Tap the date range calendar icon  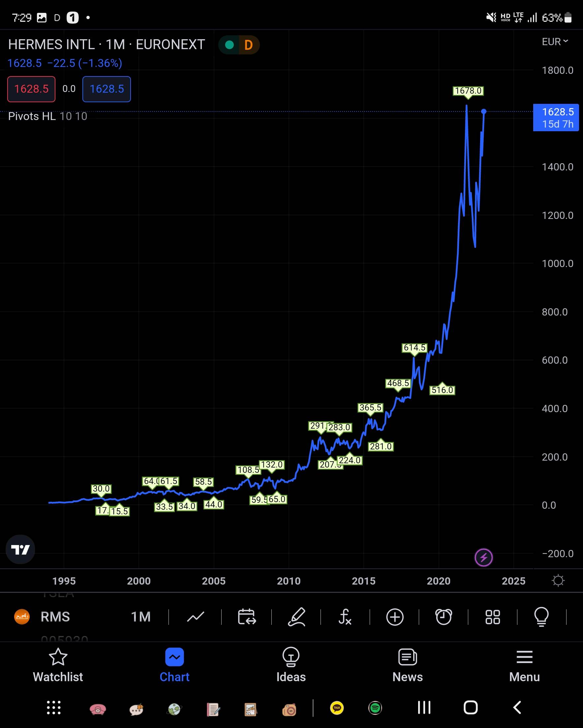tap(247, 617)
